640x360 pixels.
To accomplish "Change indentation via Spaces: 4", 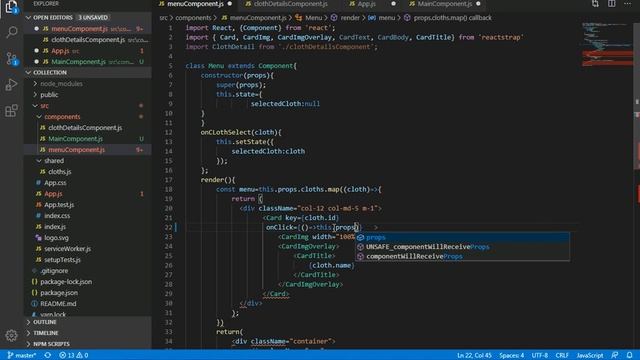I will click(x=511, y=355).
